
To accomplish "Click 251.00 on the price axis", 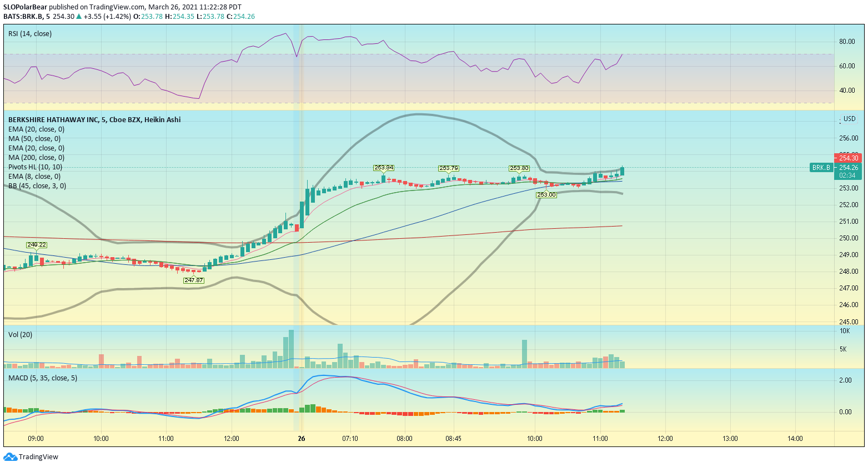I will (x=849, y=222).
